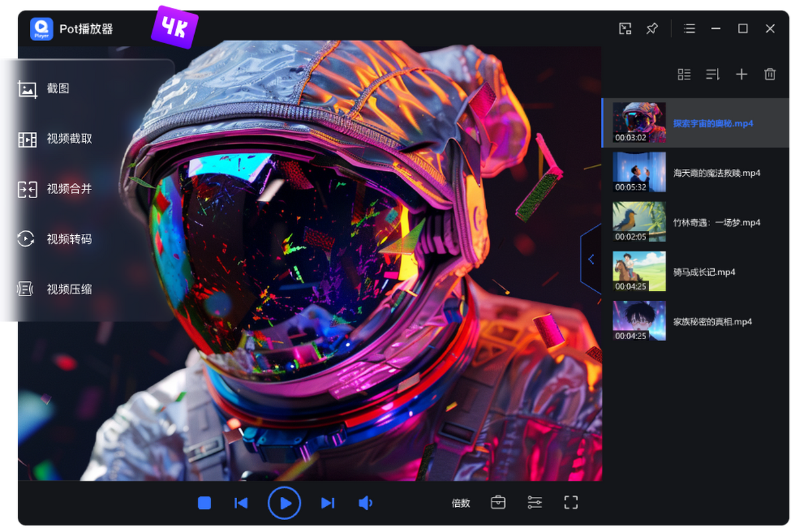795x532 pixels.
Task: Close the Pot播放器 window
Action: click(x=770, y=28)
